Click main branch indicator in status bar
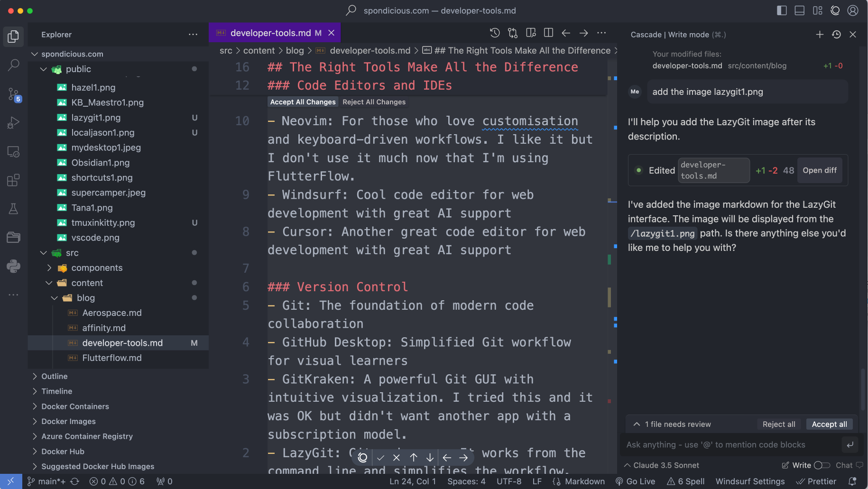 pos(46,481)
